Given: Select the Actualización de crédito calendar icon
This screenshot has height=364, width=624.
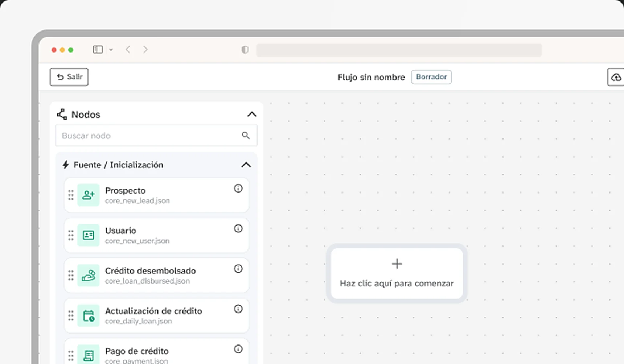Looking at the screenshot, I should pos(88,316).
